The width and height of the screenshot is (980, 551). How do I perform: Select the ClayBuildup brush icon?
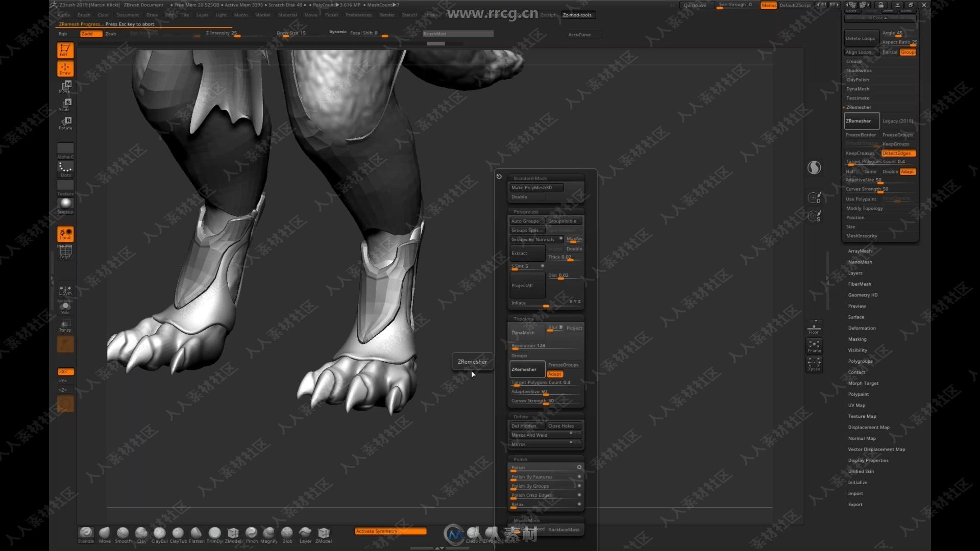click(x=160, y=535)
